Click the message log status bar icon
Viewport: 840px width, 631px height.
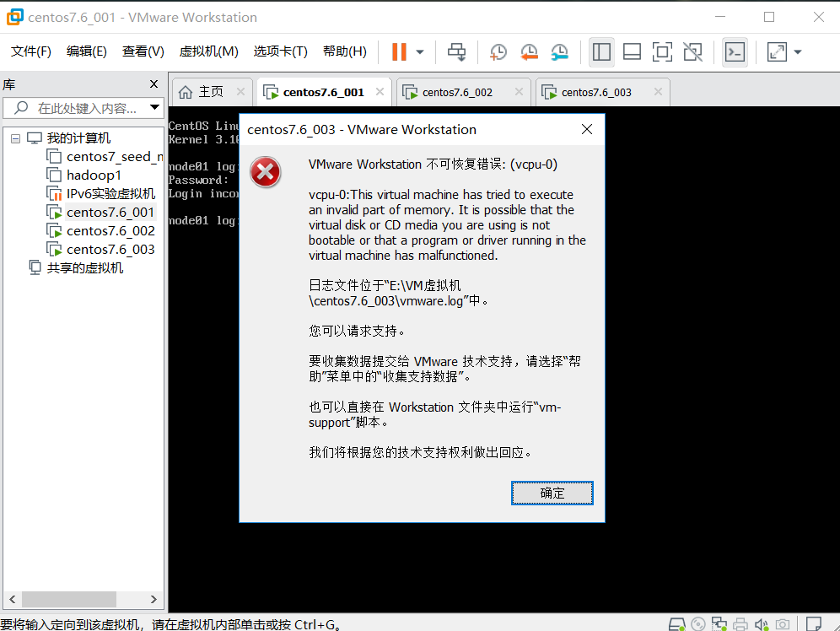point(814,624)
